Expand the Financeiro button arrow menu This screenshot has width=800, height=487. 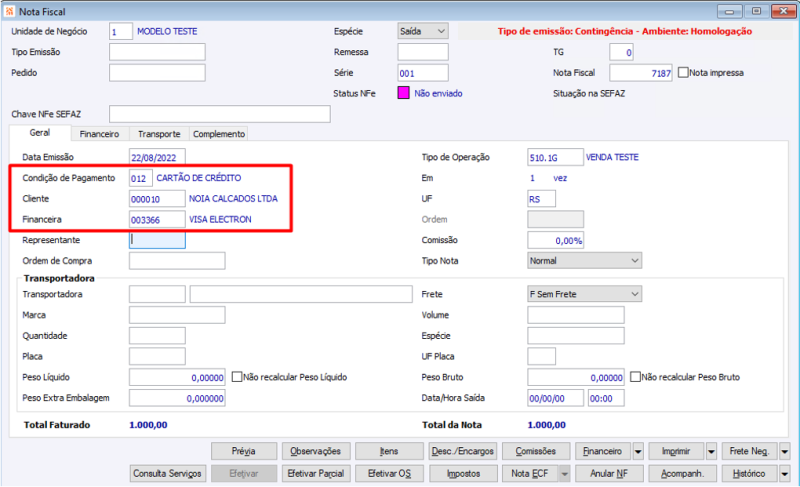point(638,451)
